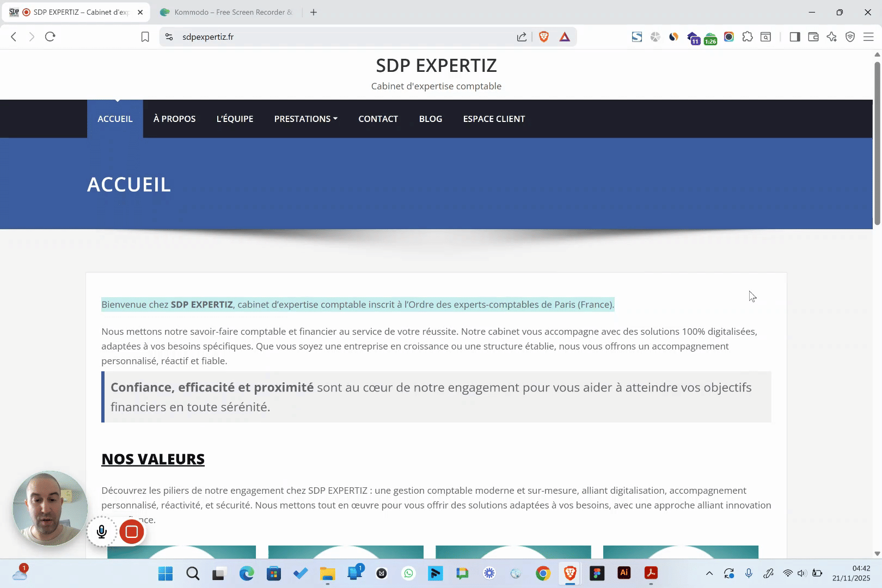Bookmark this page with bookmark icon
Image resolution: width=882 pixels, height=588 pixels.
click(x=145, y=36)
